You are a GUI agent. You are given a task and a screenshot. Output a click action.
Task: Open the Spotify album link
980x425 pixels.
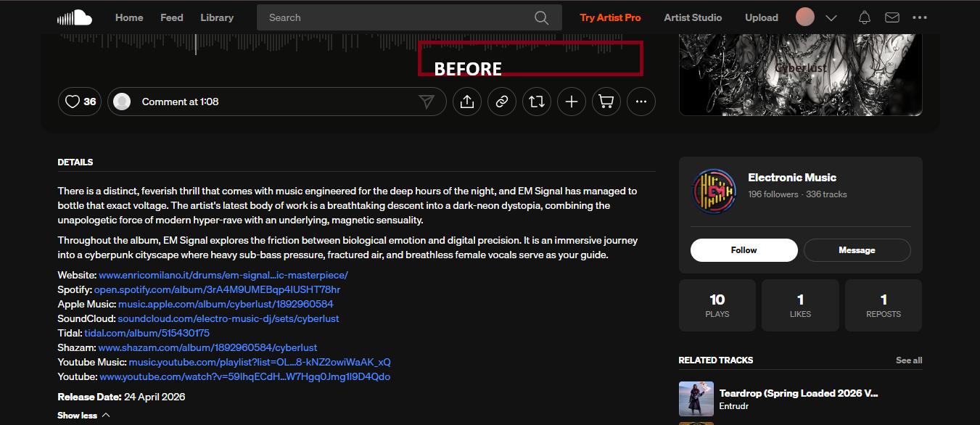click(x=217, y=289)
